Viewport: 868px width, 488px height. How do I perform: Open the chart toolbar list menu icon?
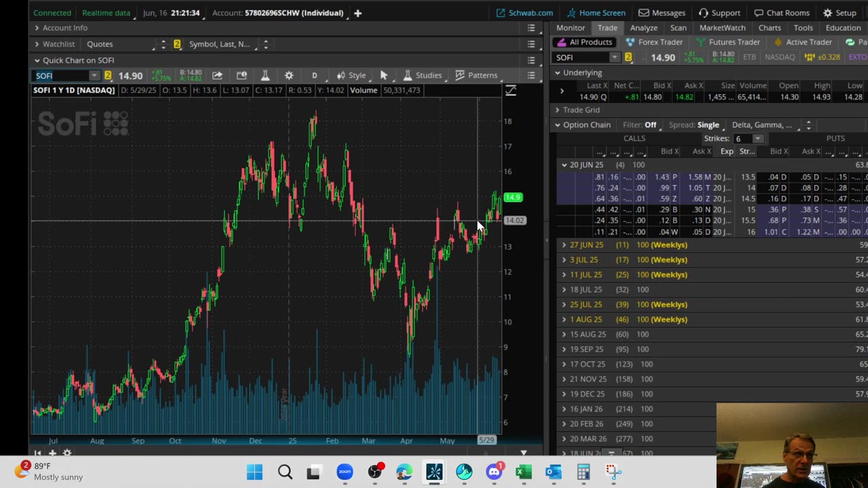532,75
